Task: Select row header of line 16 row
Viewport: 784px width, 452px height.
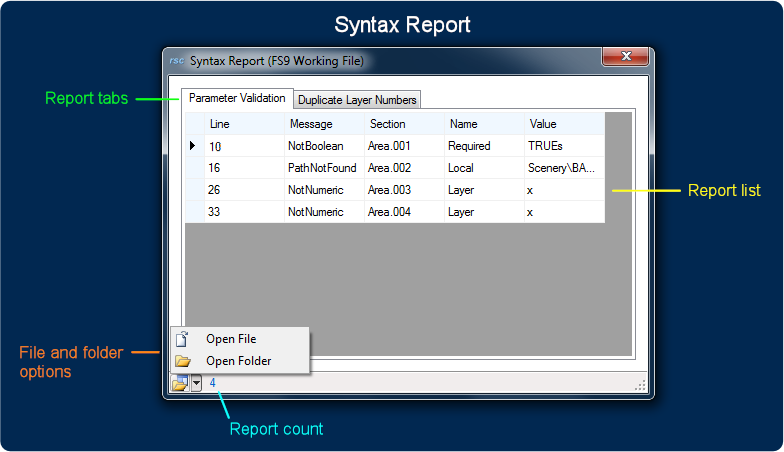Action: (194, 168)
